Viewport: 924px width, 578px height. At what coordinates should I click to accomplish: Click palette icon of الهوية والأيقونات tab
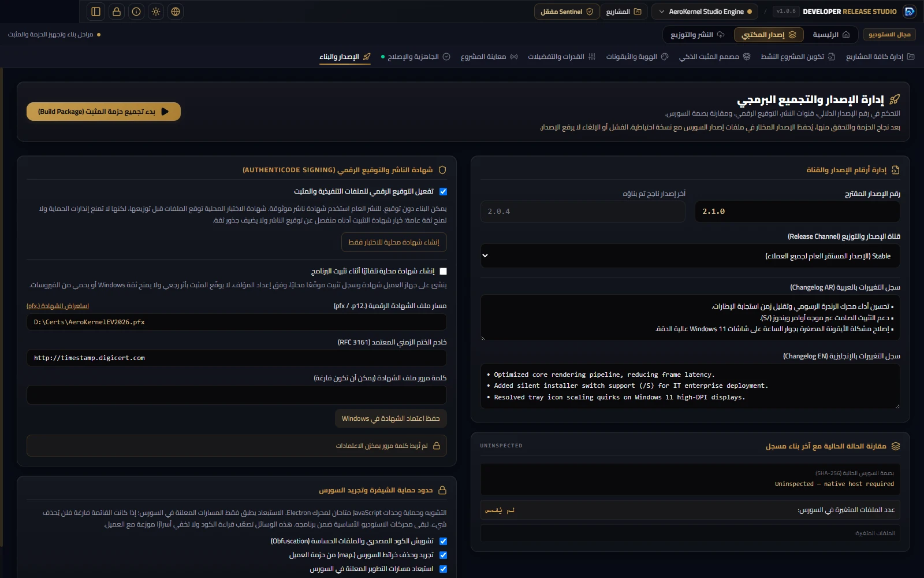pos(665,57)
